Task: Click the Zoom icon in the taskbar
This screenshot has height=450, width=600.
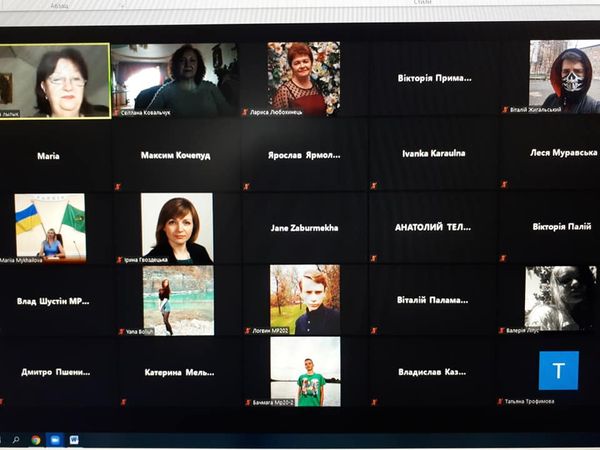Action: coord(55,439)
